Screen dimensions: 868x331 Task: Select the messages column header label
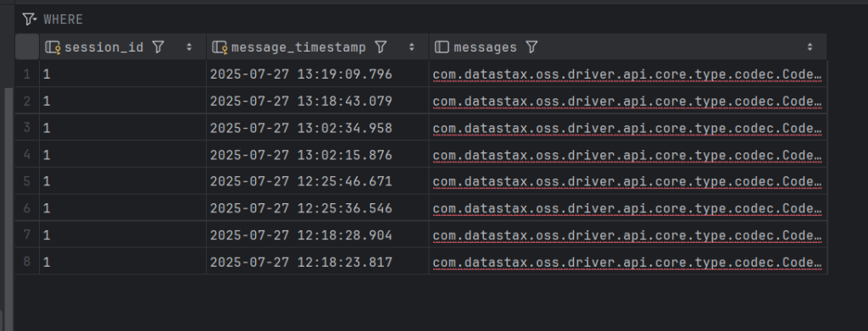[x=486, y=47]
